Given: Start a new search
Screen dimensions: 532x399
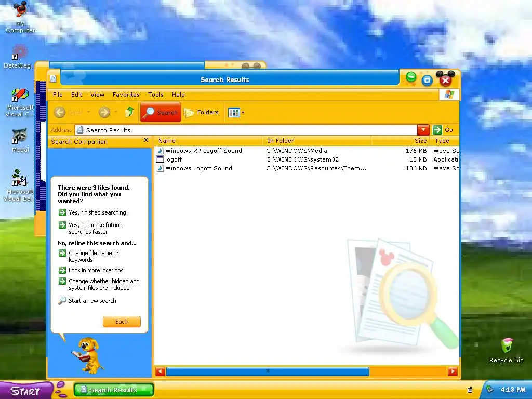Looking at the screenshot, I should 87,301.
